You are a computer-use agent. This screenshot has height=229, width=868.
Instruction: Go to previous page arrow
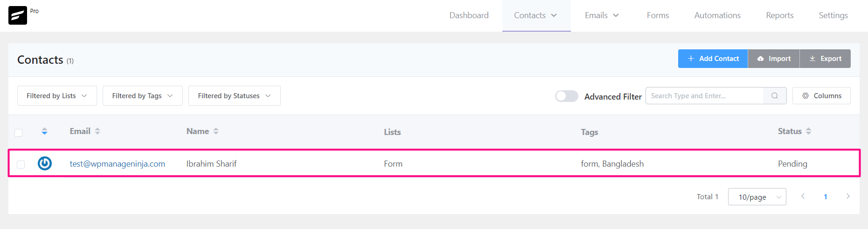tap(803, 196)
